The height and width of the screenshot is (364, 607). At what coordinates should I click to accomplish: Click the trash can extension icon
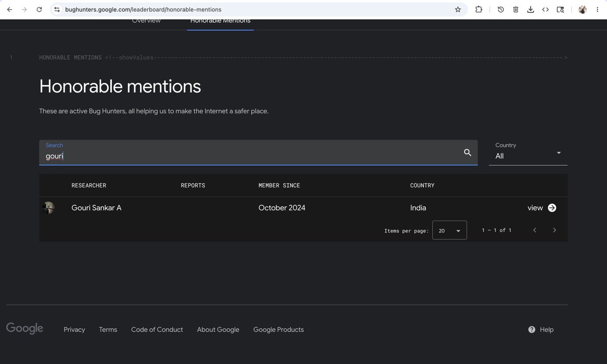coord(515,10)
